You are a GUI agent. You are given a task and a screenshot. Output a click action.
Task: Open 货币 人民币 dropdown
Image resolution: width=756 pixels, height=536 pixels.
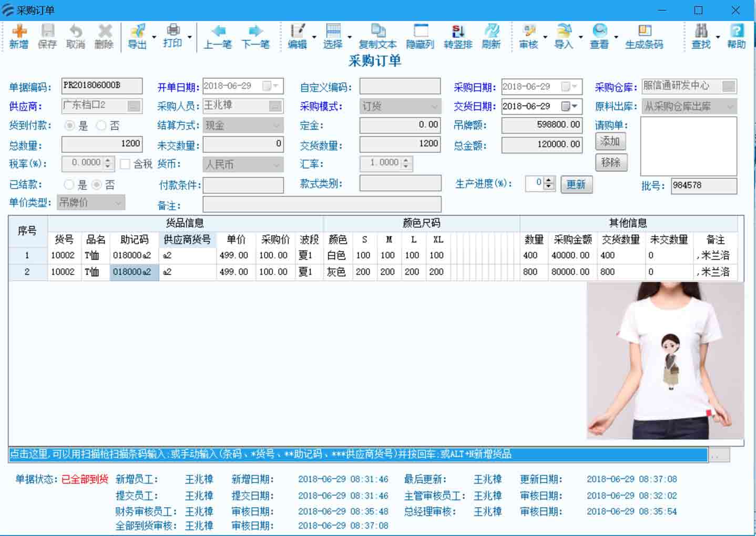click(243, 164)
